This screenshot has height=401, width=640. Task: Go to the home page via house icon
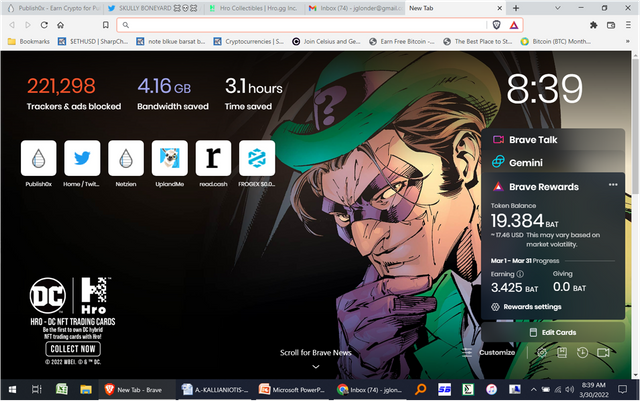60,25
